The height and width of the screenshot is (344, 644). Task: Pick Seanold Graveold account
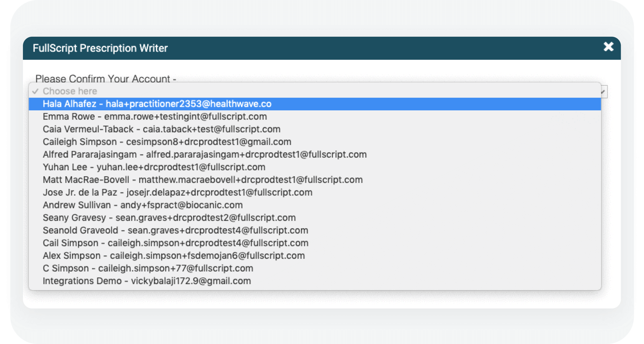click(315, 230)
